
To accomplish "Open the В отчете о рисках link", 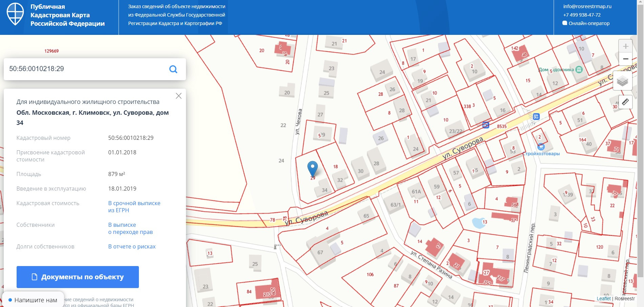I will [x=132, y=246].
